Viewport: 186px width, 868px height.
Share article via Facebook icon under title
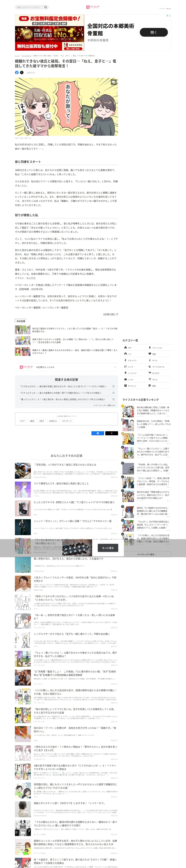coord(17,72)
